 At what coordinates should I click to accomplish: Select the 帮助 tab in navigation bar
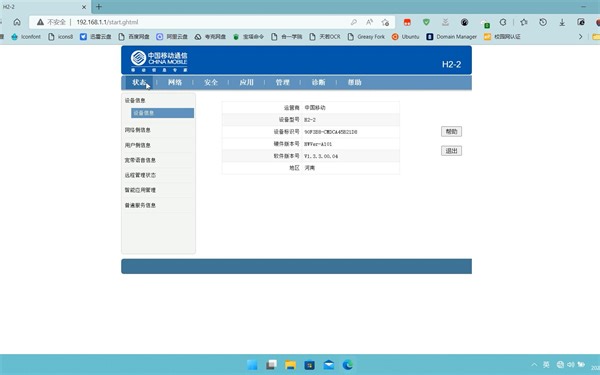355,82
